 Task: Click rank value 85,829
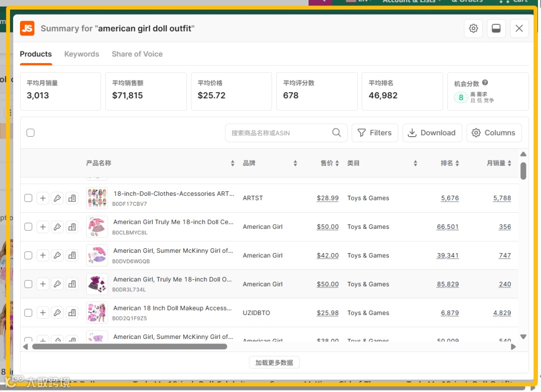pos(447,284)
